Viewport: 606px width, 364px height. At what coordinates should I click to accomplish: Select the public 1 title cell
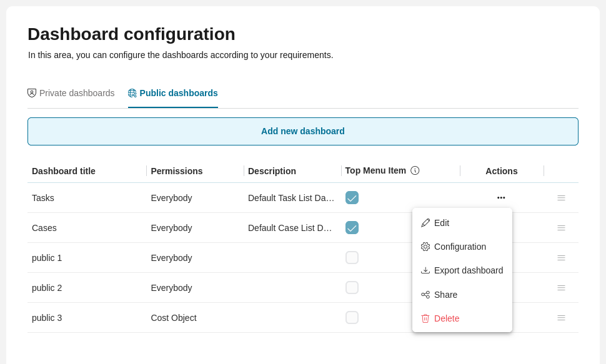[x=47, y=258]
